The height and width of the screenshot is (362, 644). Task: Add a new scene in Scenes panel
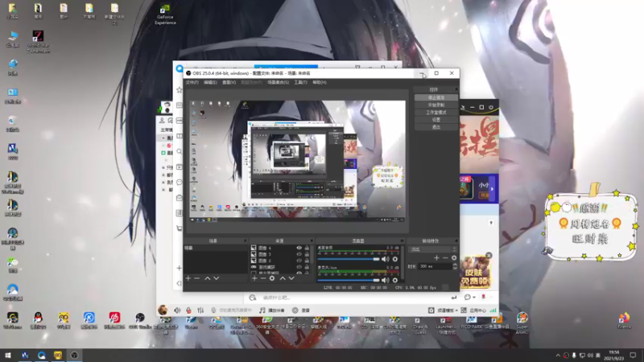click(188, 278)
